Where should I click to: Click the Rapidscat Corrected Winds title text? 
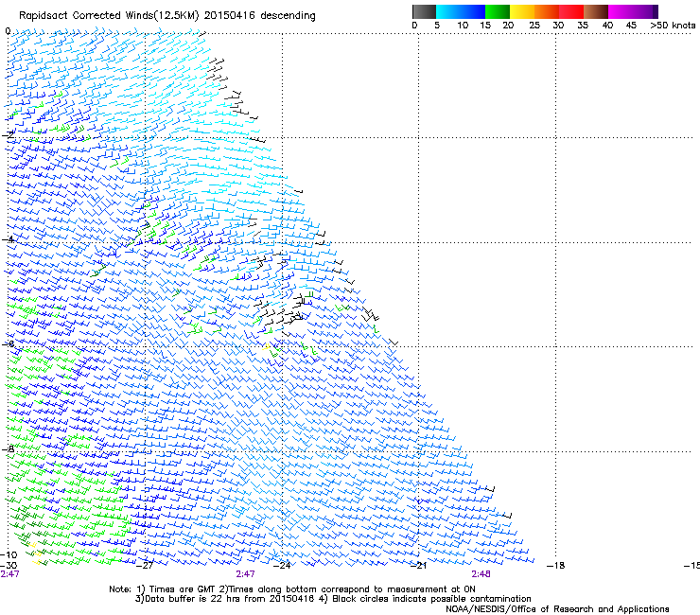(x=167, y=16)
